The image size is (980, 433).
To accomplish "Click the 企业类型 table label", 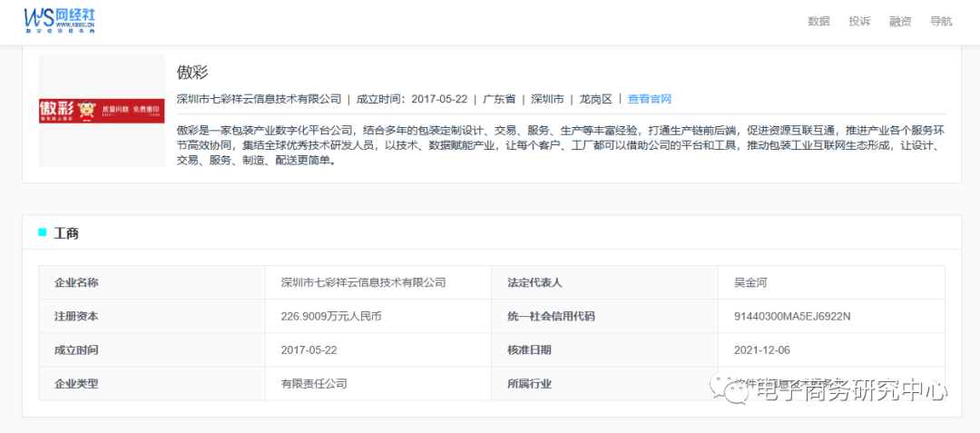I will pyautogui.click(x=76, y=384).
